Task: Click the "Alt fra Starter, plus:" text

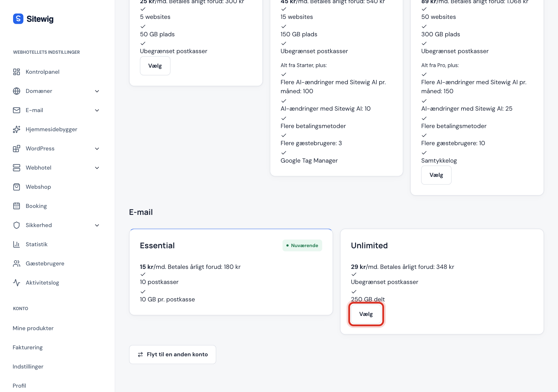Action: pos(303,65)
